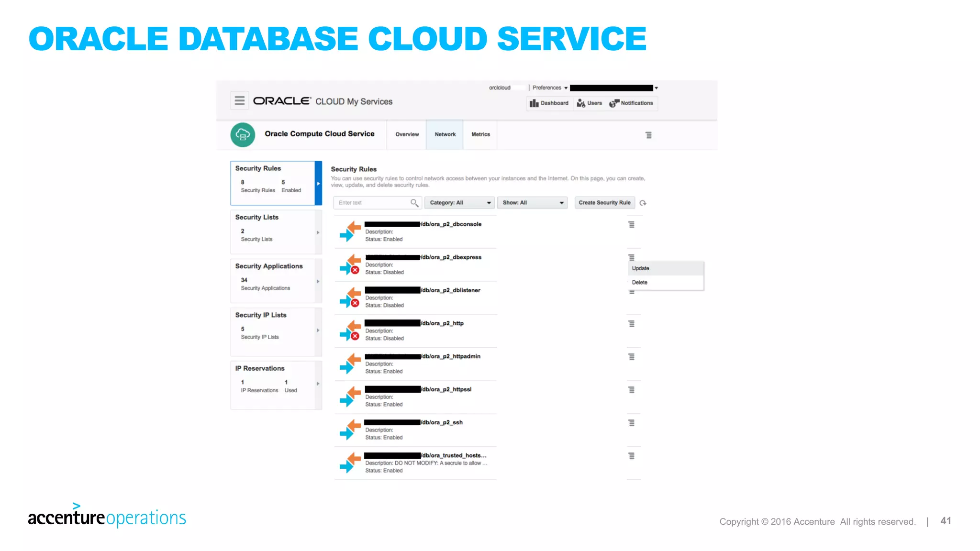Open the ora_p2_httpadmin rule link
Screen dimensions: 980x551
point(423,356)
